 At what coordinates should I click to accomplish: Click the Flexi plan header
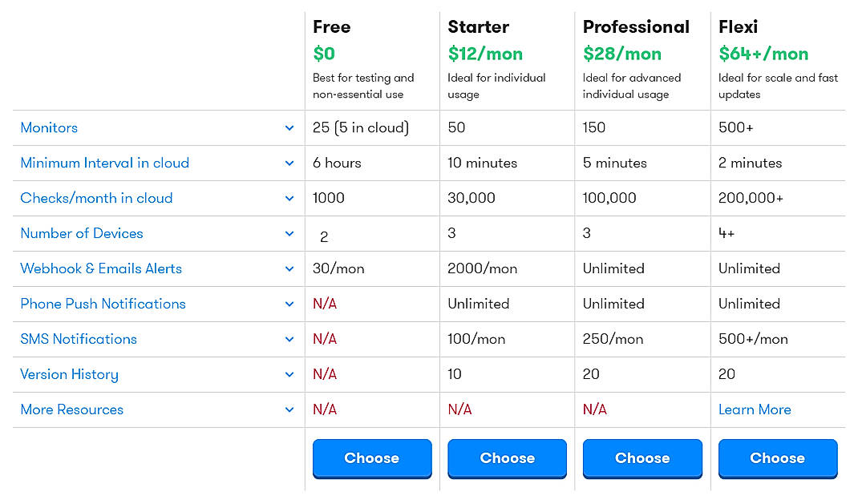(738, 26)
